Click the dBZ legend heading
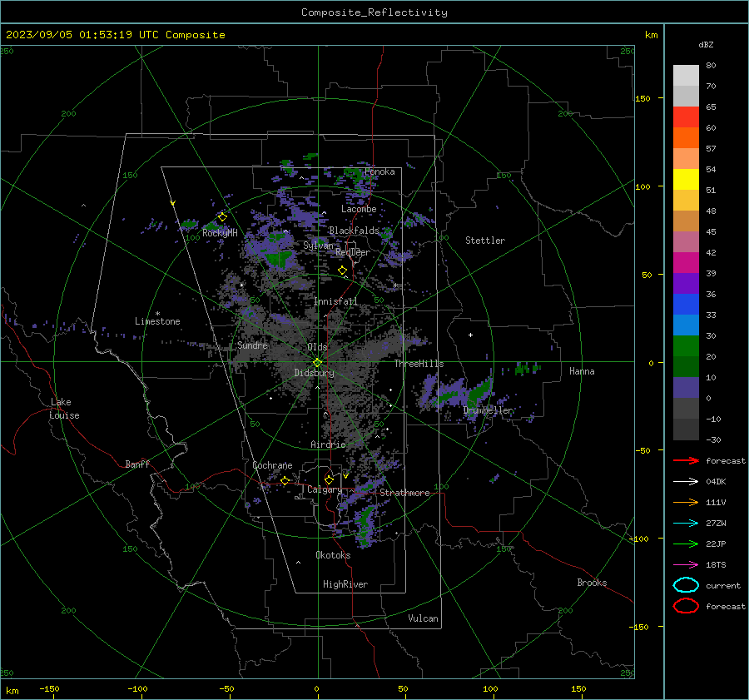This screenshot has height=700, width=749. pos(706,45)
